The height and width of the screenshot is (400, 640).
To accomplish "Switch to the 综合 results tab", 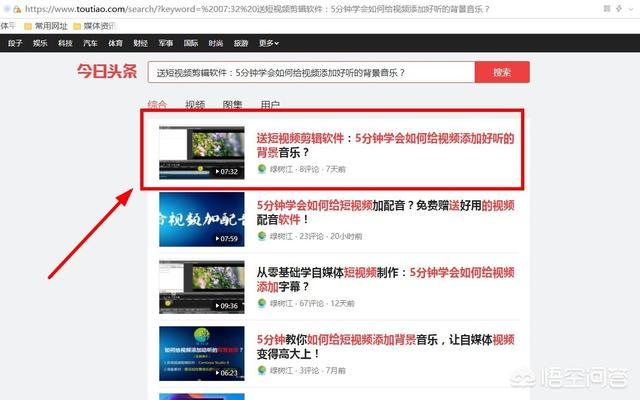I will [158, 104].
